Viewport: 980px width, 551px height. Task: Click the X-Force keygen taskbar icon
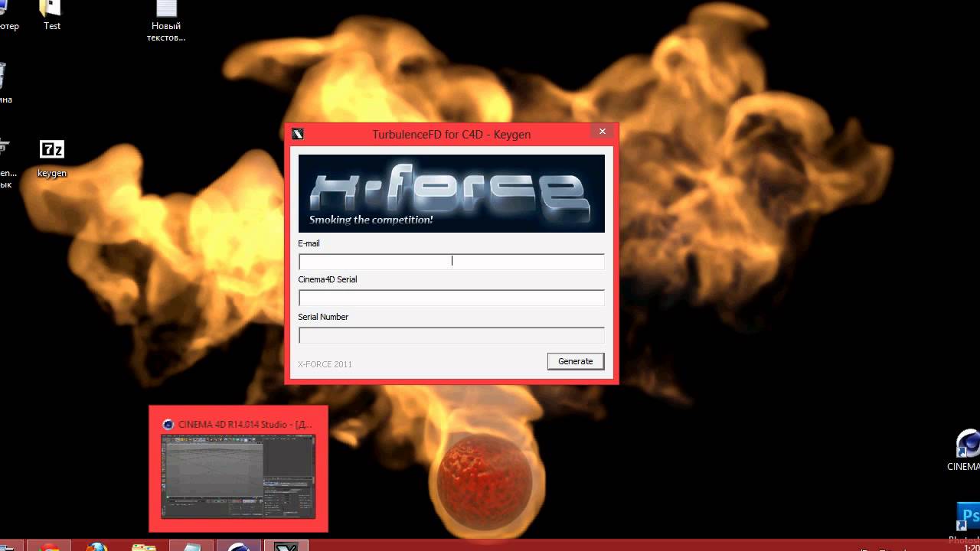[x=286, y=546]
